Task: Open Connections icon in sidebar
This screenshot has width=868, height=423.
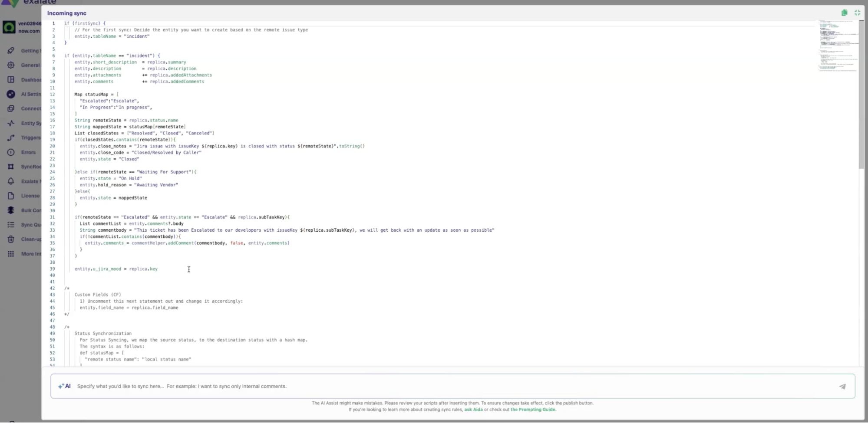Action: tap(11, 108)
